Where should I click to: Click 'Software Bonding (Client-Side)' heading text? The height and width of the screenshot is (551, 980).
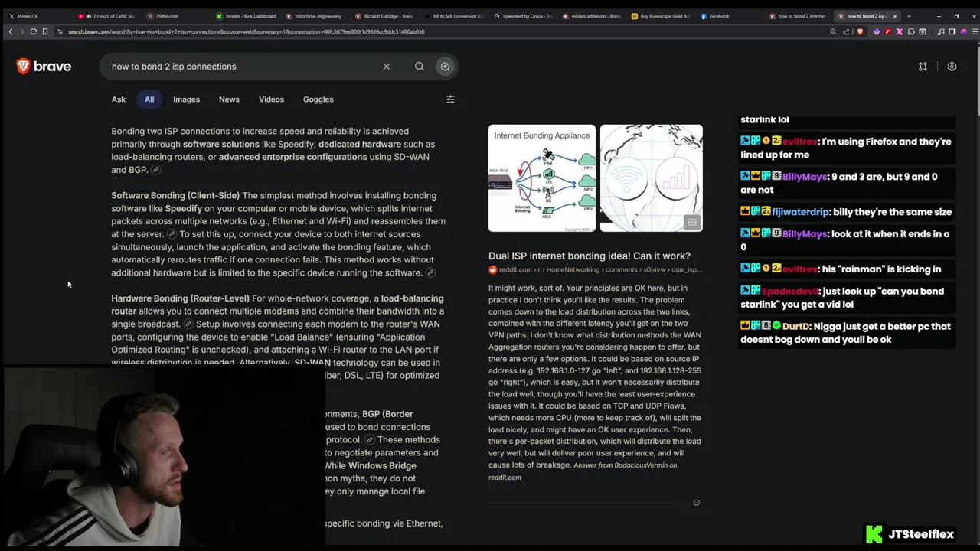[x=175, y=196]
